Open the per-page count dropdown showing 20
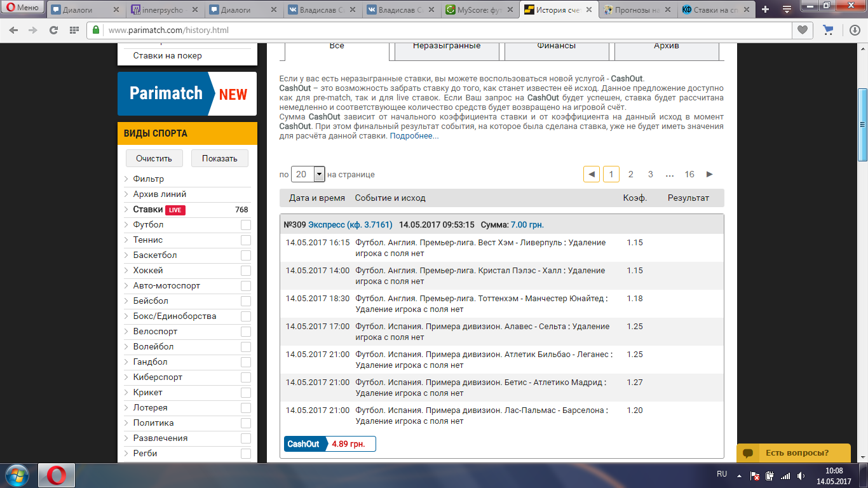The image size is (868, 488). click(x=308, y=174)
